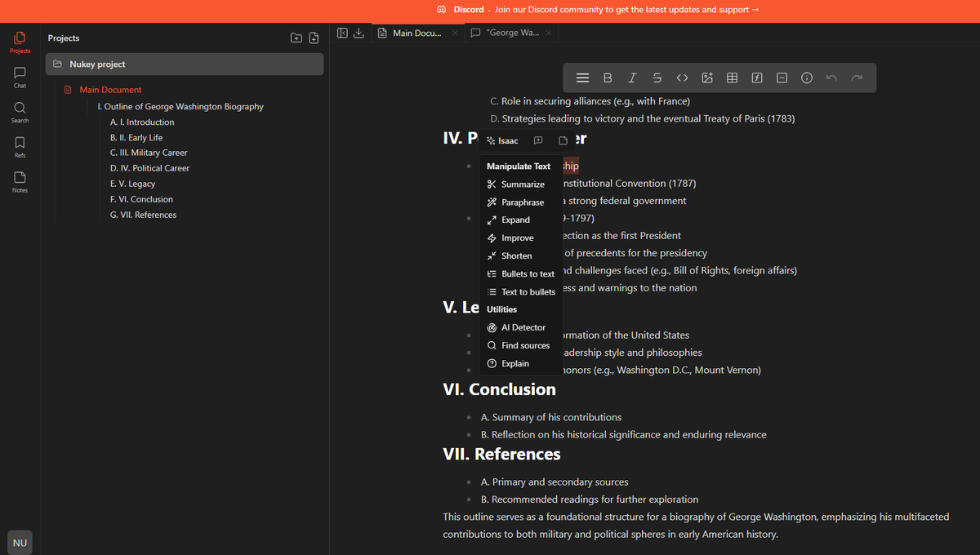The width and height of the screenshot is (980, 555).
Task: Jump to F. VI. Conclusion outline item
Action: pyautogui.click(x=141, y=199)
